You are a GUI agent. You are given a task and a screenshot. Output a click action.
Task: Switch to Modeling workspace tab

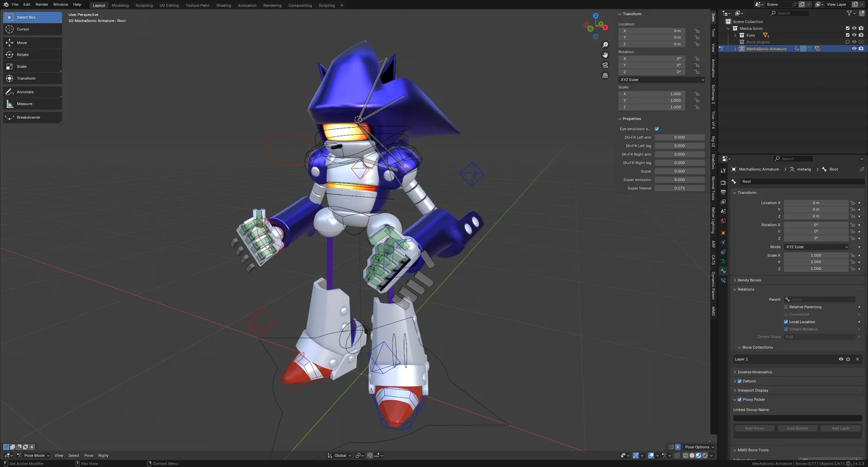coord(120,5)
